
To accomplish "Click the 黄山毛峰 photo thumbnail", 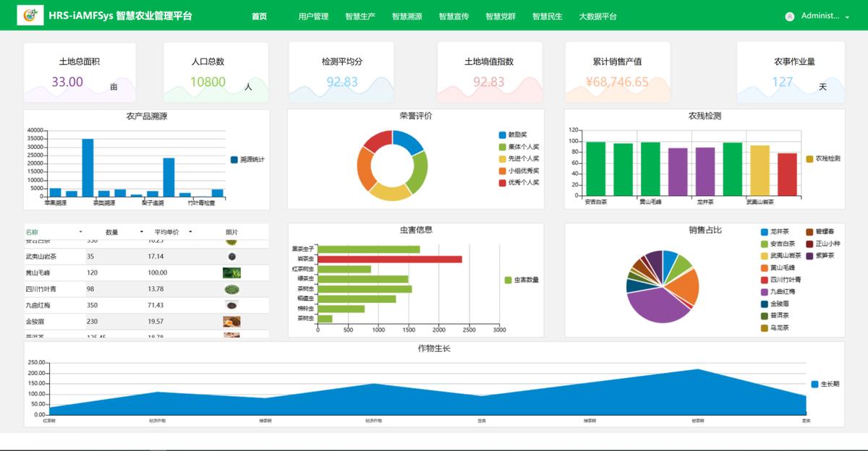I will 231,272.
